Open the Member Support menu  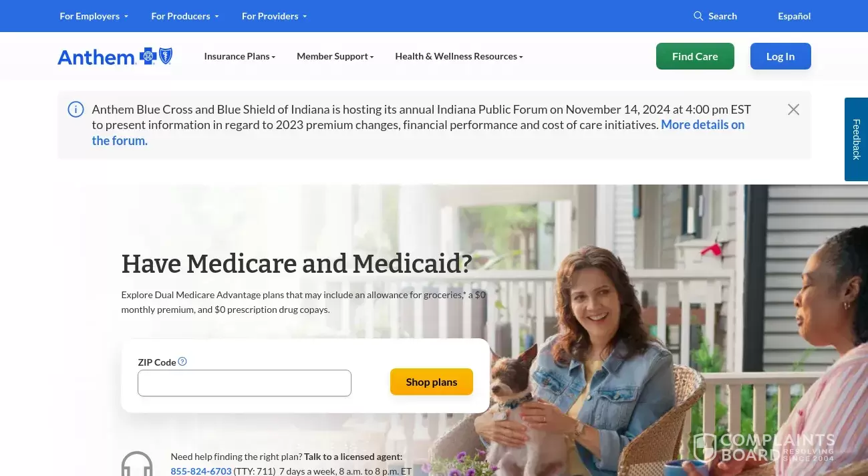[x=335, y=56]
